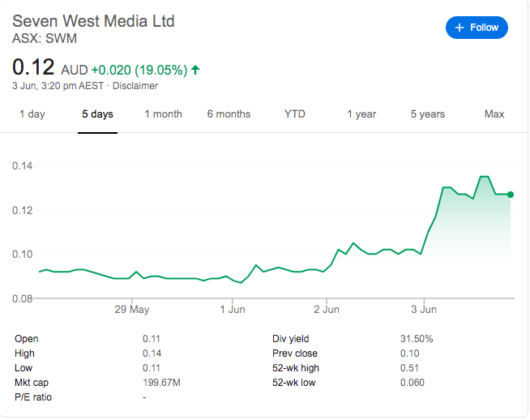530x420 pixels.
Task: Click the 2 Jun axis label
Action: [x=326, y=309]
